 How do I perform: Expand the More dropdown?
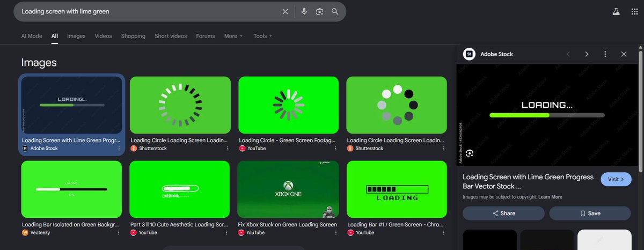233,36
